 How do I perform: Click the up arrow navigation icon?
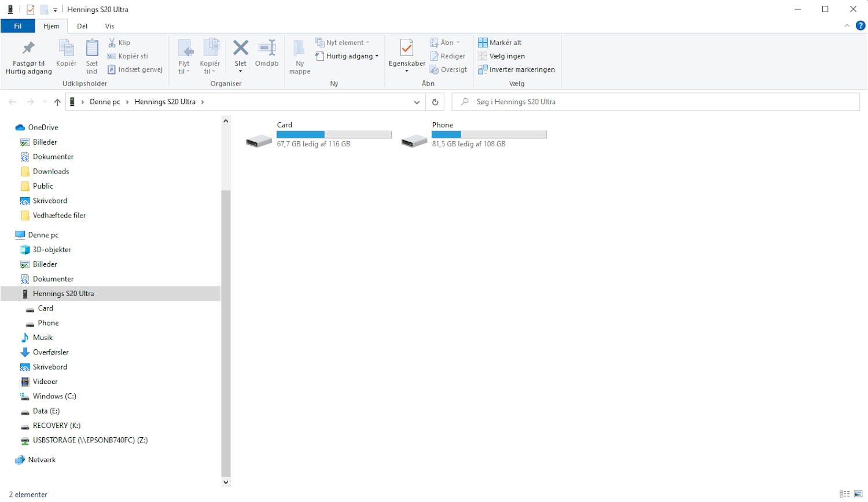coord(57,102)
